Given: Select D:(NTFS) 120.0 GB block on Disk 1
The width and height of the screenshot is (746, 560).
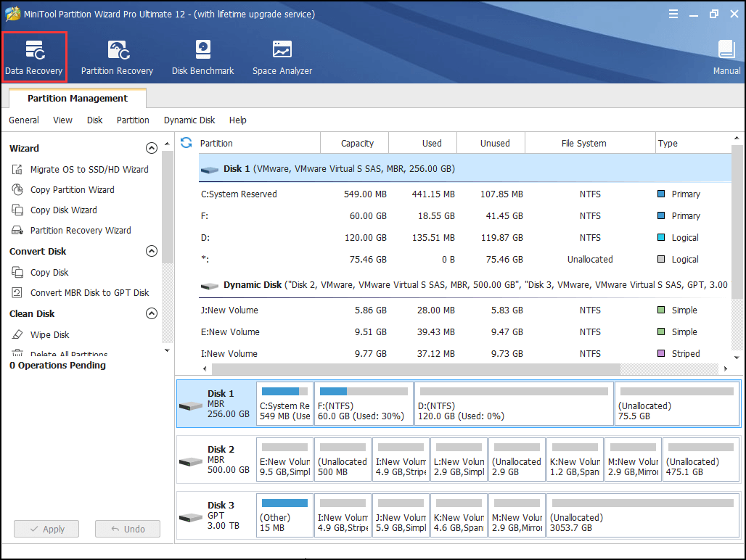Looking at the screenshot, I should (514, 403).
